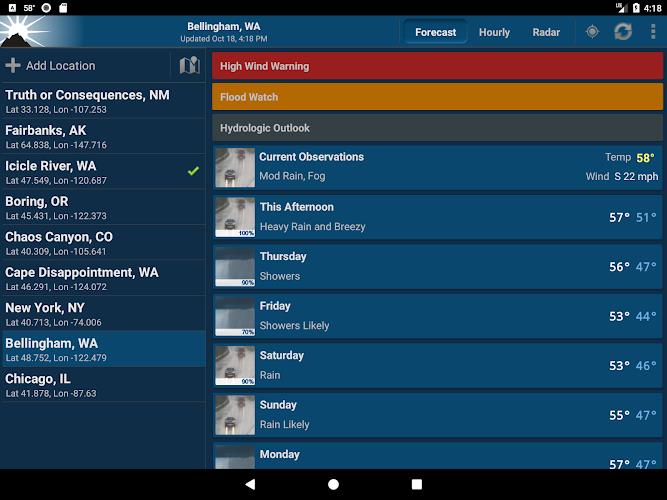Expand the Hydrologic Outlook notice
This screenshot has height=500, width=667.
point(437,128)
